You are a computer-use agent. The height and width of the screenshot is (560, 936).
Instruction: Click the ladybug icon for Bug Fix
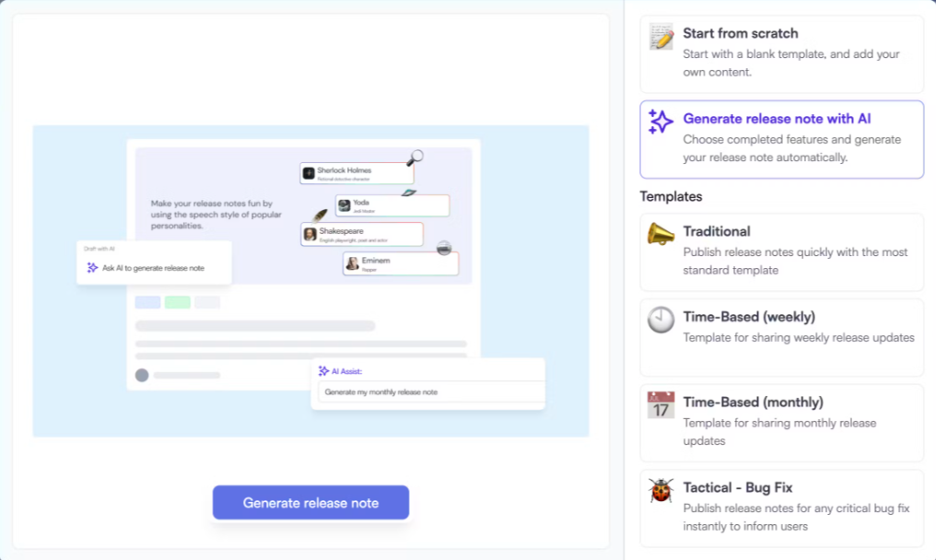(x=661, y=490)
